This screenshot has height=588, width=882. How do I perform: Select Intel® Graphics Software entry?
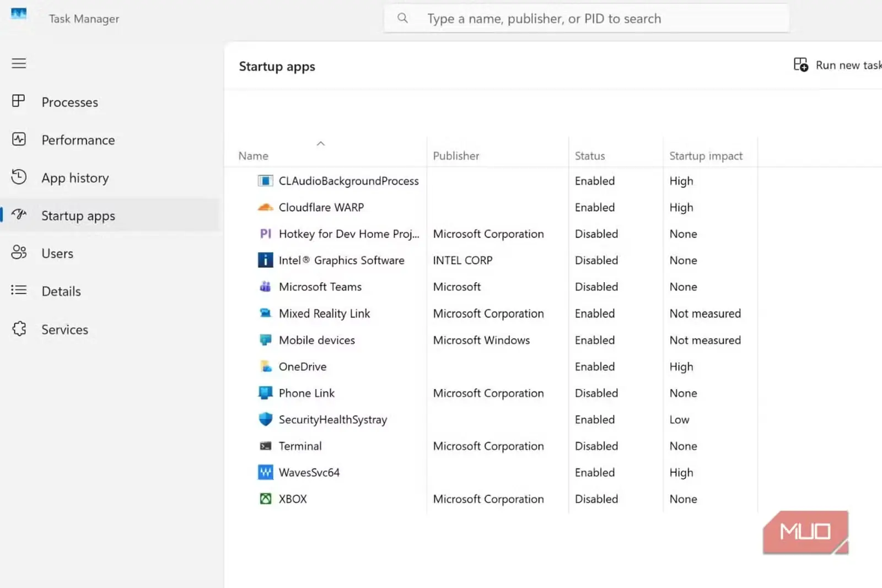click(341, 260)
